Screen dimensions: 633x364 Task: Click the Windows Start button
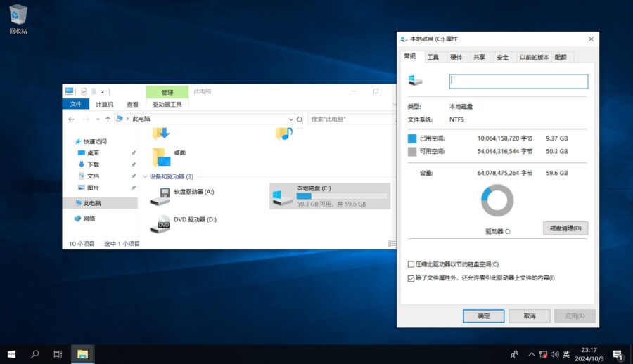[x=11, y=354]
